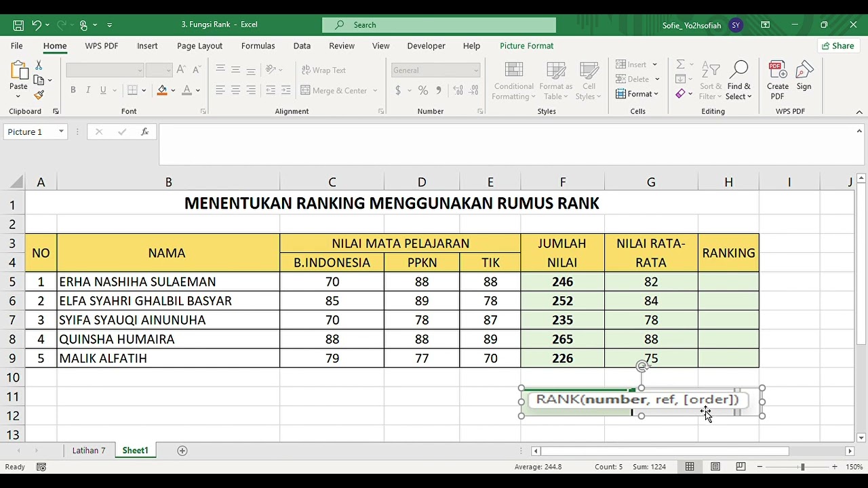This screenshot has height=488, width=868.
Task: Open the Font name combo box
Action: pyautogui.click(x=105, y=70)
